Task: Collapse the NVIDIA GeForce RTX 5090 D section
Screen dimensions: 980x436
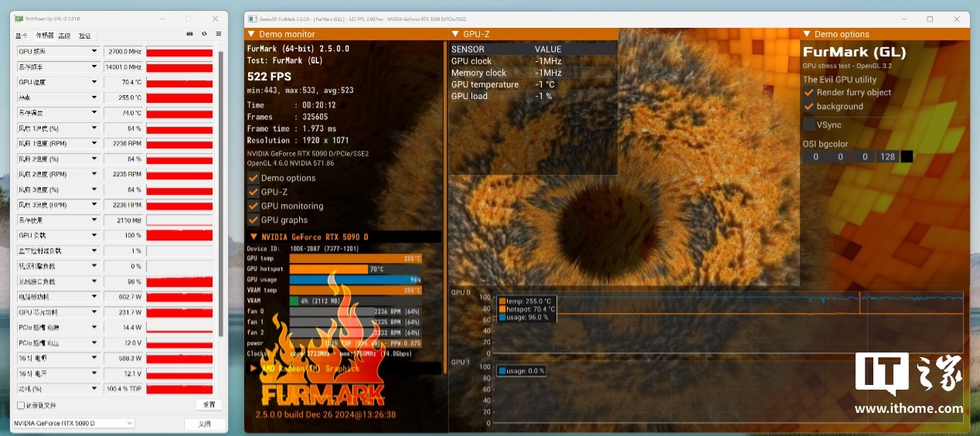Action: (x=253, y=237)
